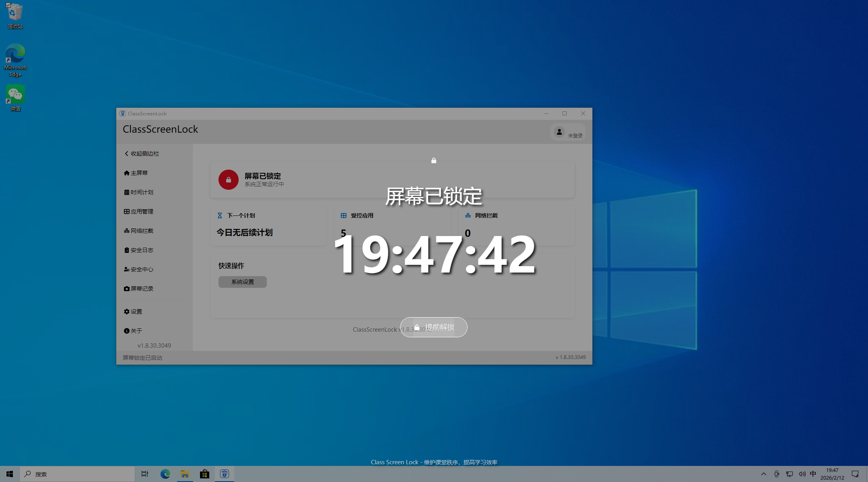This screenshot has height=482, width=868.
Task: Open 应用管理 application management section
Action: tap(141, 211)
